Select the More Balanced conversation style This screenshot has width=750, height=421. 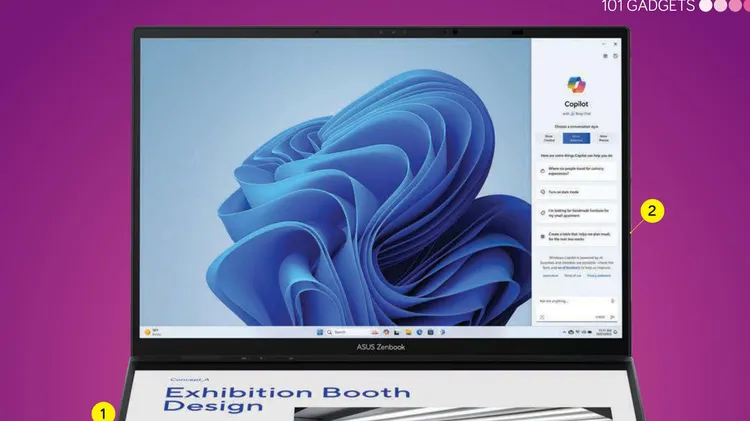tap(576, 138)
